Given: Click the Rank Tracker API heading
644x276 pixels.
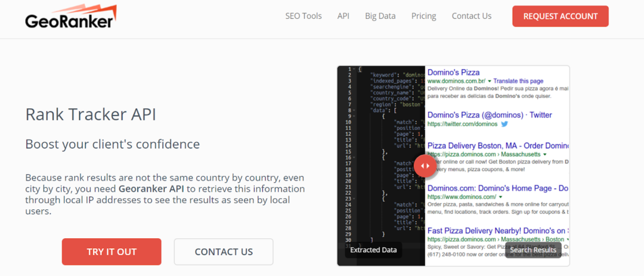Looking at the screenshot, I should (91, 114).
